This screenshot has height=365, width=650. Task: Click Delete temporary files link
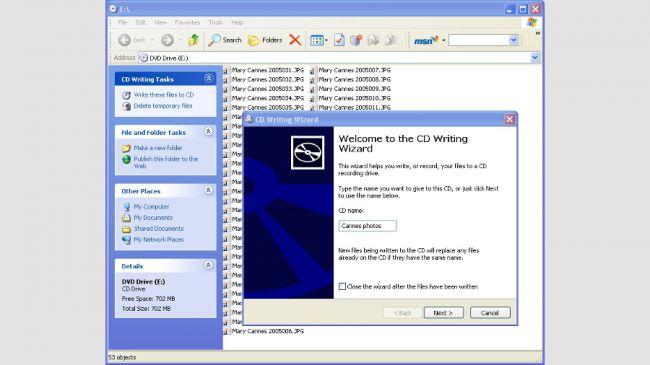pos(163,106)
